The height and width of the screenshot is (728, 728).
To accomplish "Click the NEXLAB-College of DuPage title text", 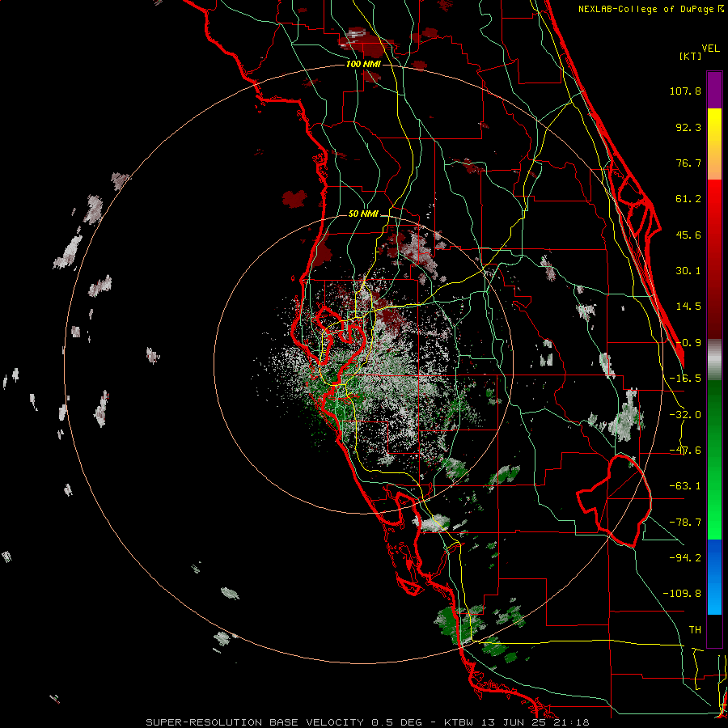I will [x=647, y=9].
